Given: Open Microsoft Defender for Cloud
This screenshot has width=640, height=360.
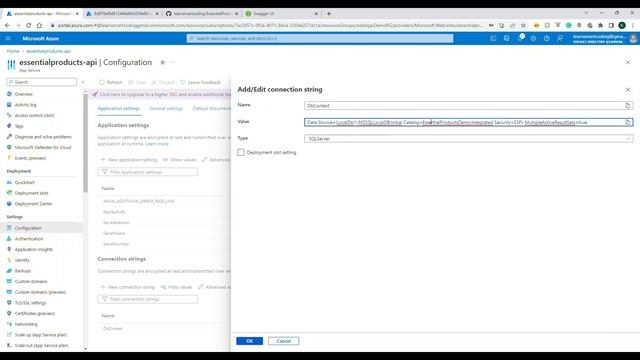Looking at the screenshot, I should (43, 147).
